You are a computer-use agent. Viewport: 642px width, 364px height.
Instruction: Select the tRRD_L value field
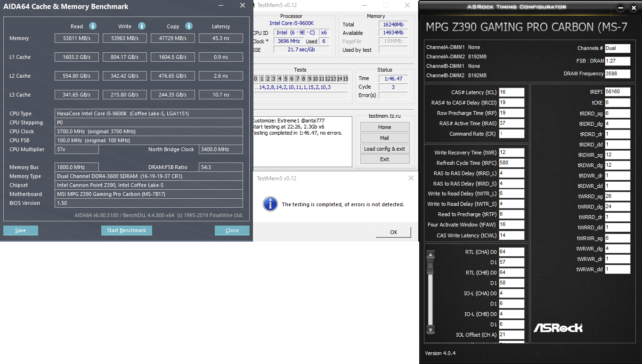pyautogui.click(x=512, y=173)
